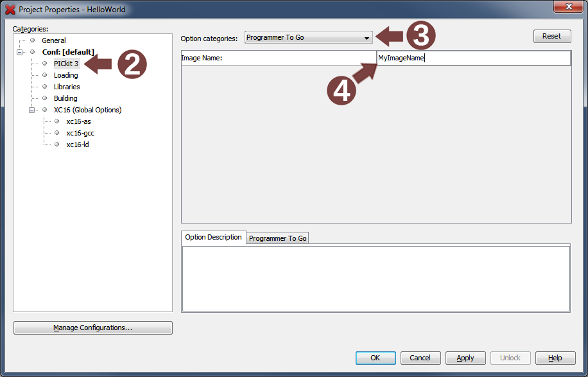Collapse the XC16 (Global Options) node
Image resolution: width=588 pixels, height=377 pixels.
32,110
